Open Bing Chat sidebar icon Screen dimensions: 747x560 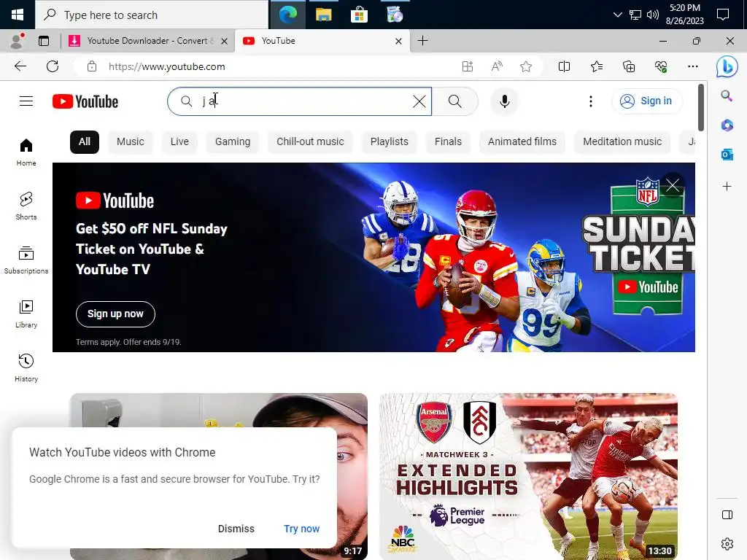pos(727,66)
